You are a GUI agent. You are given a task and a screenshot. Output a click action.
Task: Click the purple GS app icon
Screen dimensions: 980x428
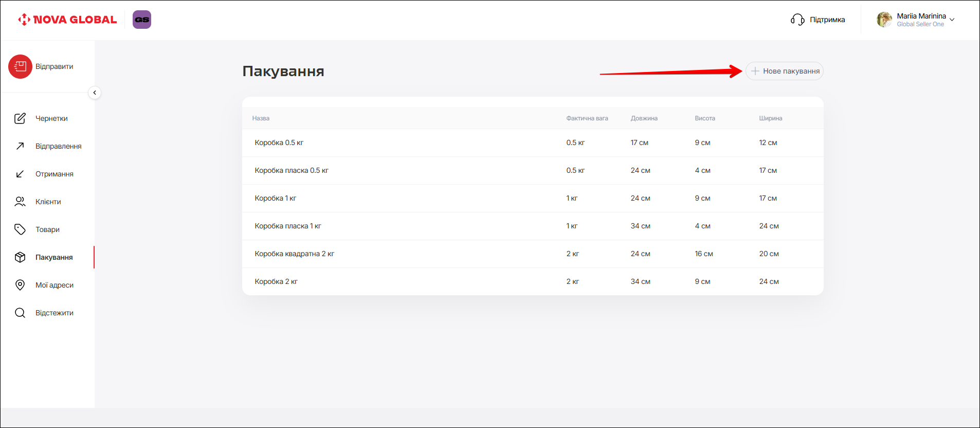(x=142, y=20)
